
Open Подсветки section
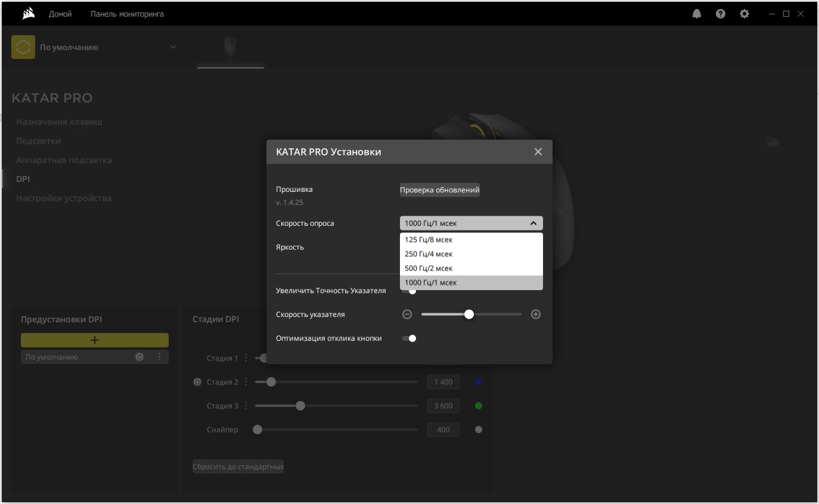click(38, 141)
